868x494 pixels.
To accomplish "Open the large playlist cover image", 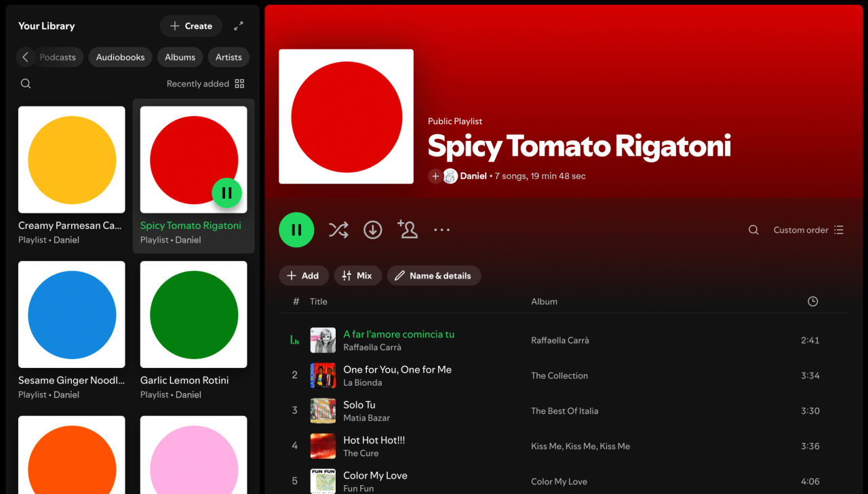I will coord(346,117).
